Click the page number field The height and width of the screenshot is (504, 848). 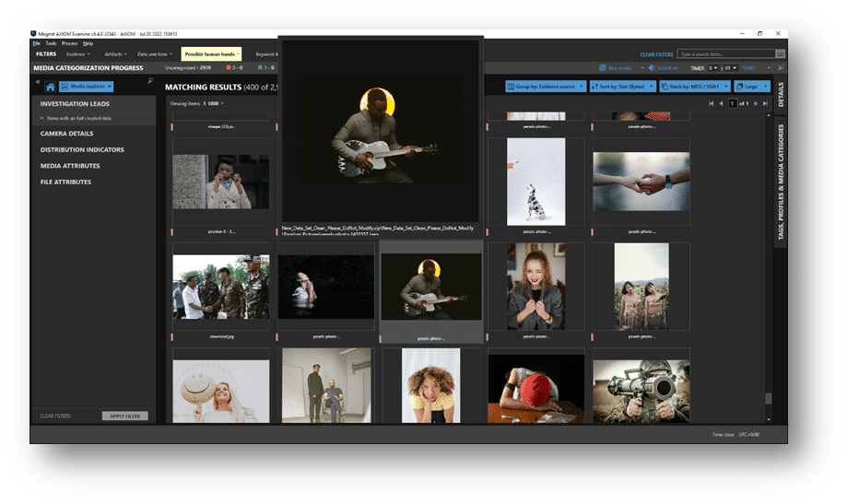tap(733, 103)
